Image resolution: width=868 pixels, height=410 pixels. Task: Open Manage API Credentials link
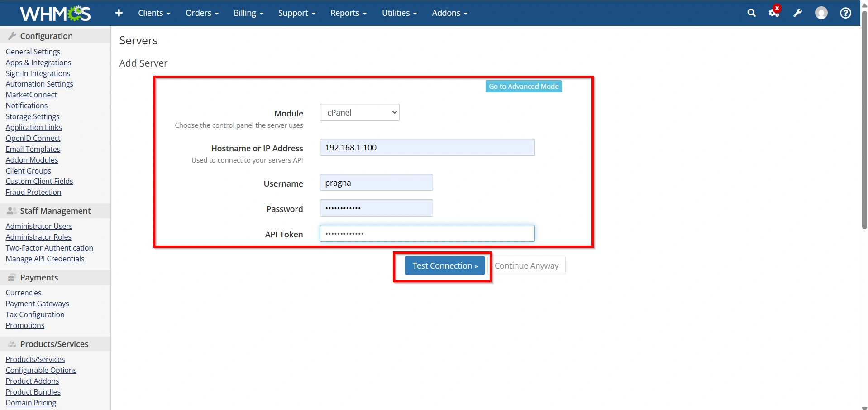click(45, 259)
